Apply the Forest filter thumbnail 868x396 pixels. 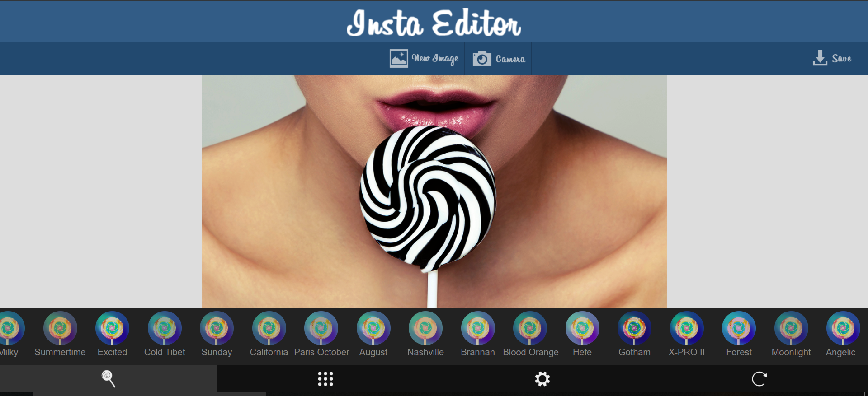pos(739,328)
